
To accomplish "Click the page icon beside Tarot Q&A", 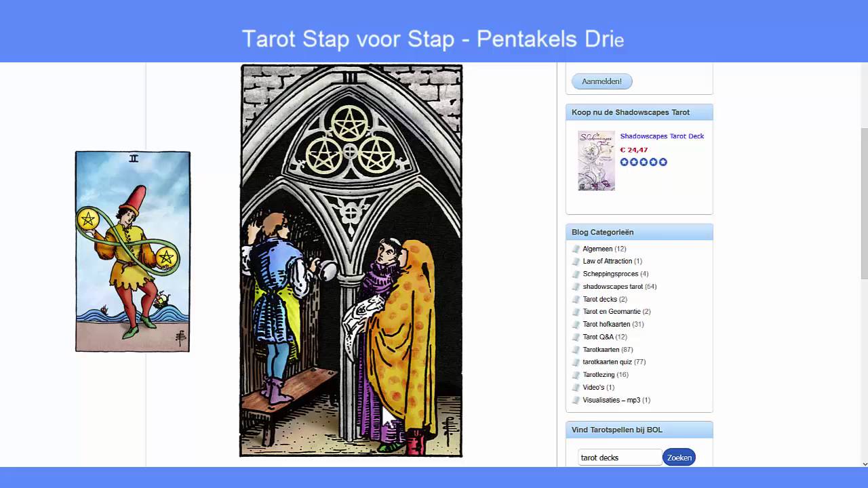I will tap(576, 337).
